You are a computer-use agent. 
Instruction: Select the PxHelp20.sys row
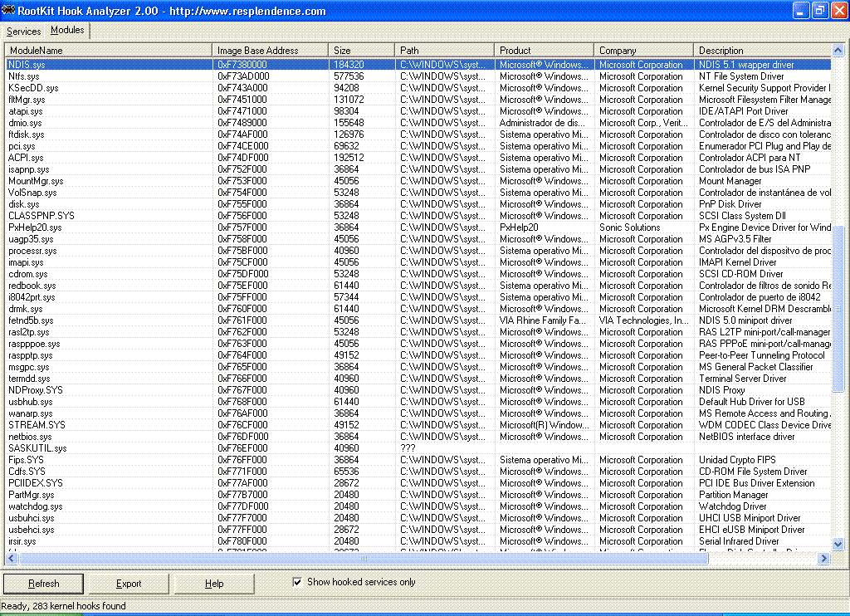(418, 227)
